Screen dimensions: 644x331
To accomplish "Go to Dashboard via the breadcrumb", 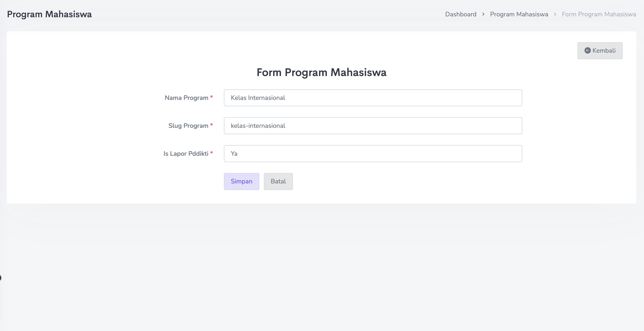I will 461,14.
